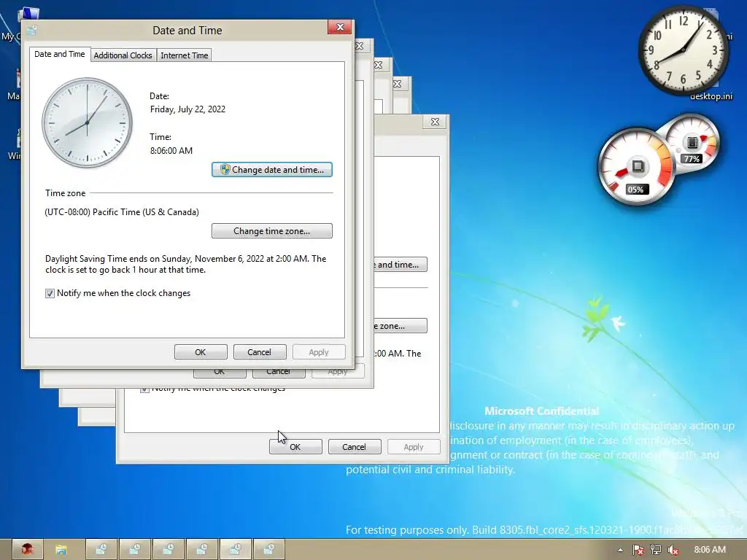Click OK in the rearmost Date and Time window

(296, 447)
